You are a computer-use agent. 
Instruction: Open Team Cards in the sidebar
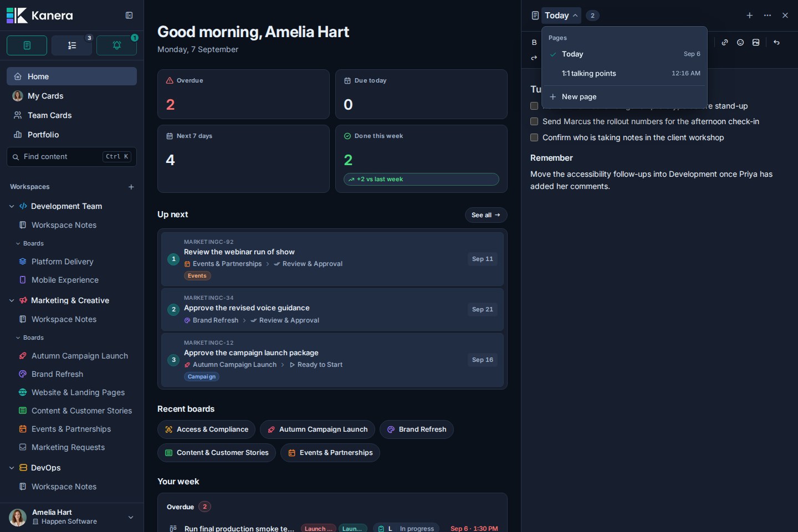[x=72, y=115]
